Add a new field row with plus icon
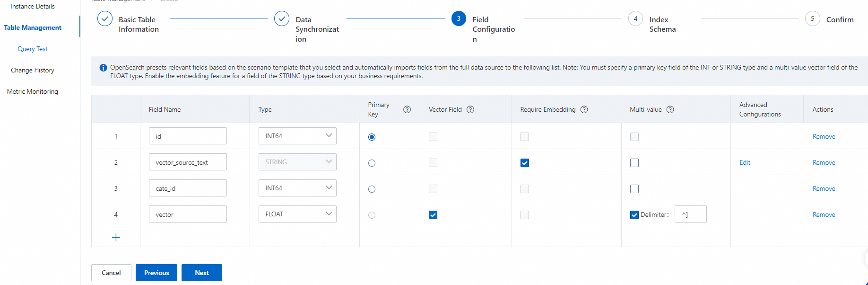Screen dimensions: 868x285 pyautogui.click(x=116, y=237)
